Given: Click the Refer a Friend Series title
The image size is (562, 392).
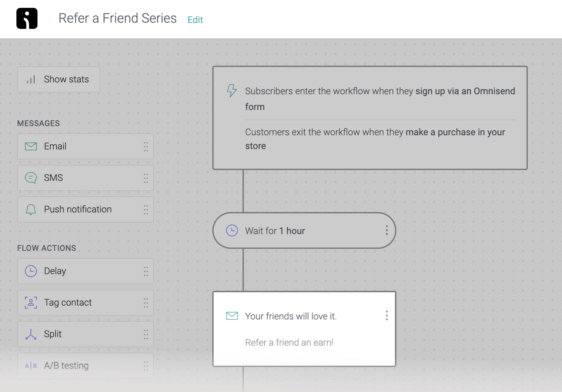Looking at the screenshot, I should 118,18.
